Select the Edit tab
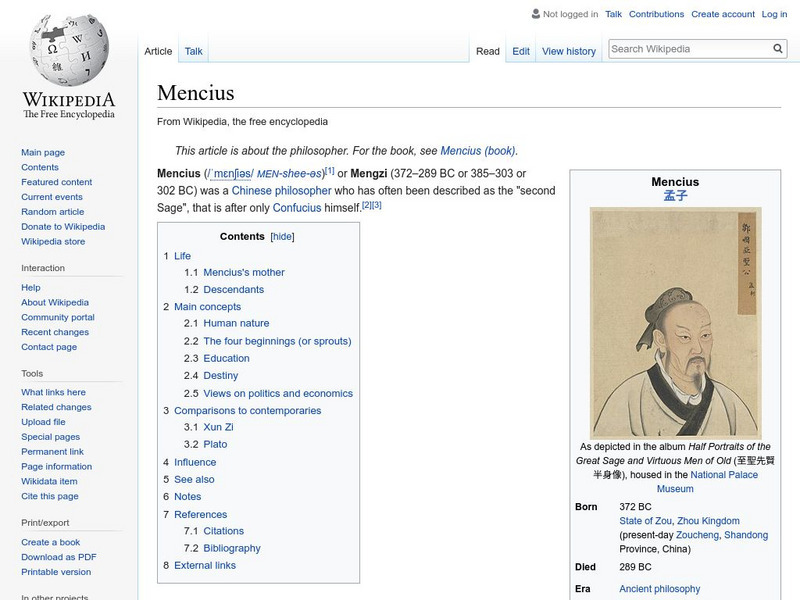Screen dimensions: 800x600 click(521, 50)
